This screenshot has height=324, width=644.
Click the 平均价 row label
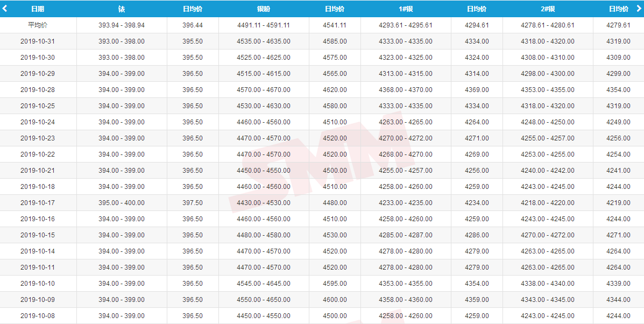tap(38, 25)
